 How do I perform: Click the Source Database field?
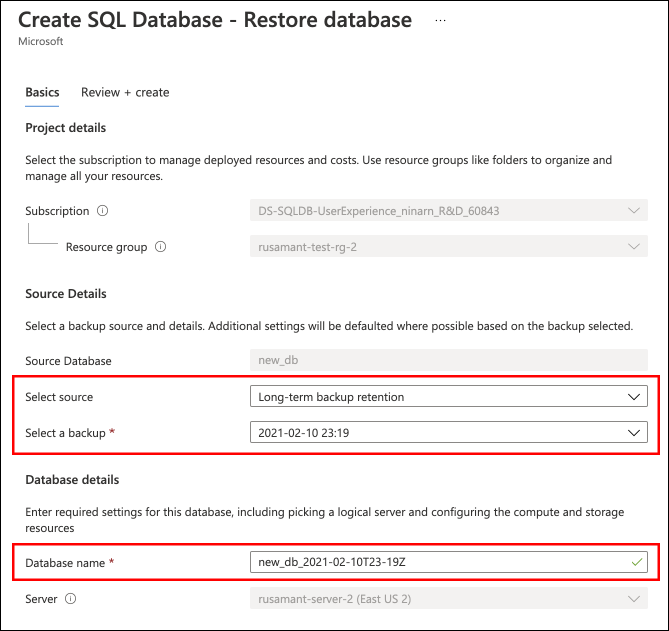(x=447, y=361)
